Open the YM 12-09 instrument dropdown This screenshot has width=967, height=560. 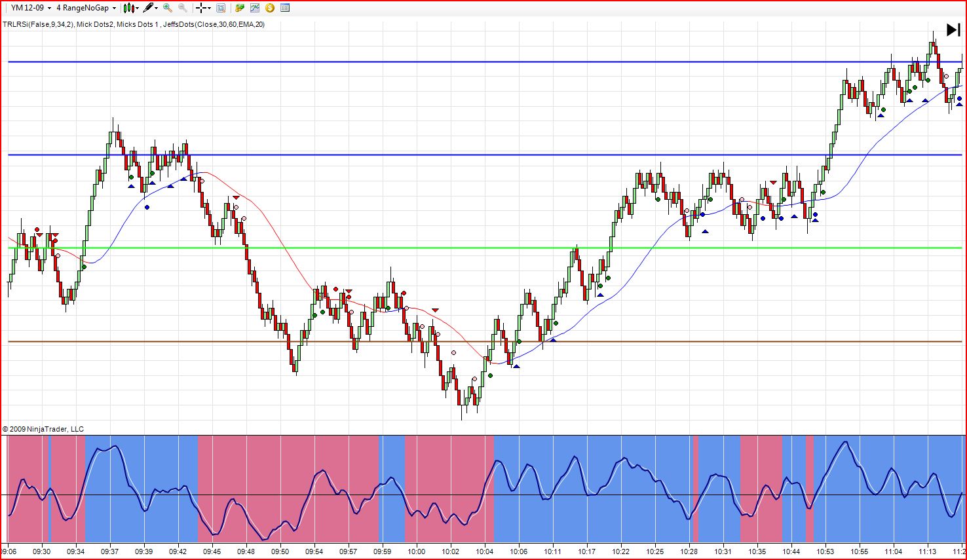30,8
